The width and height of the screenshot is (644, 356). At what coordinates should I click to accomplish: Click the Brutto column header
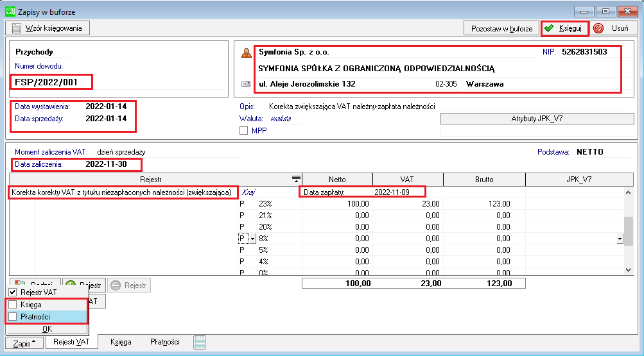click(484, 179)
